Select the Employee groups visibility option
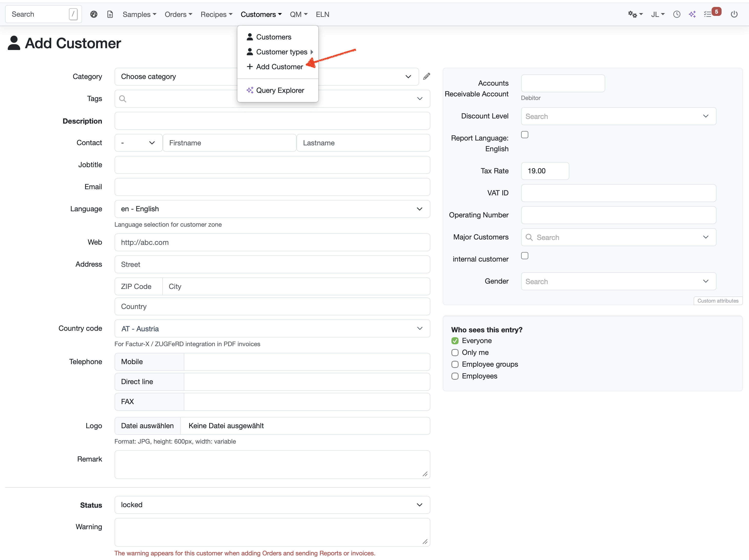Screen dimensions: 749x560 455,364
